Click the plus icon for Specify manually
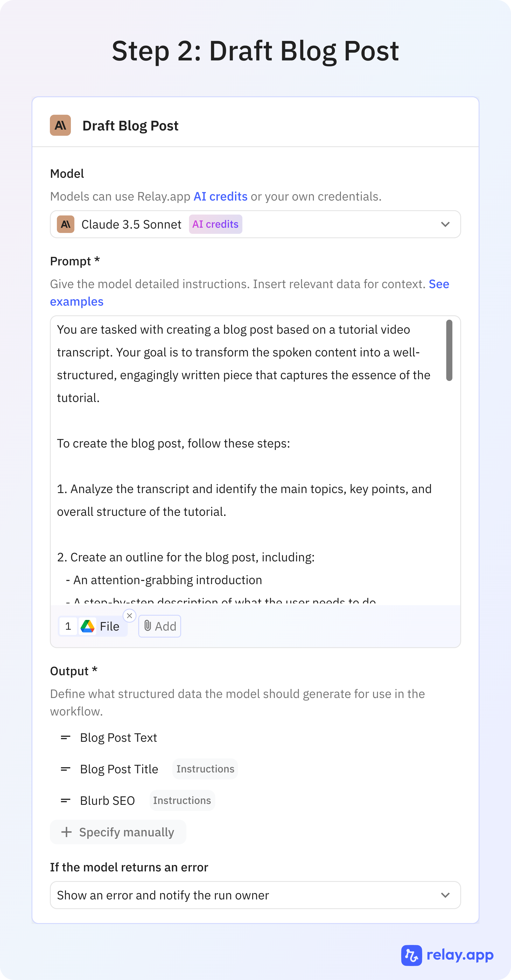511x980 pixels. point(66,832)
